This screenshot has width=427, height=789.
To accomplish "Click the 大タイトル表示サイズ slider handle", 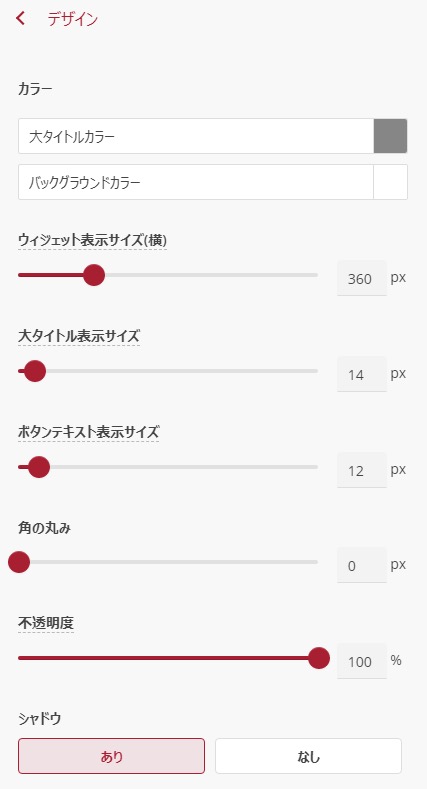I will tap(35, 371).
